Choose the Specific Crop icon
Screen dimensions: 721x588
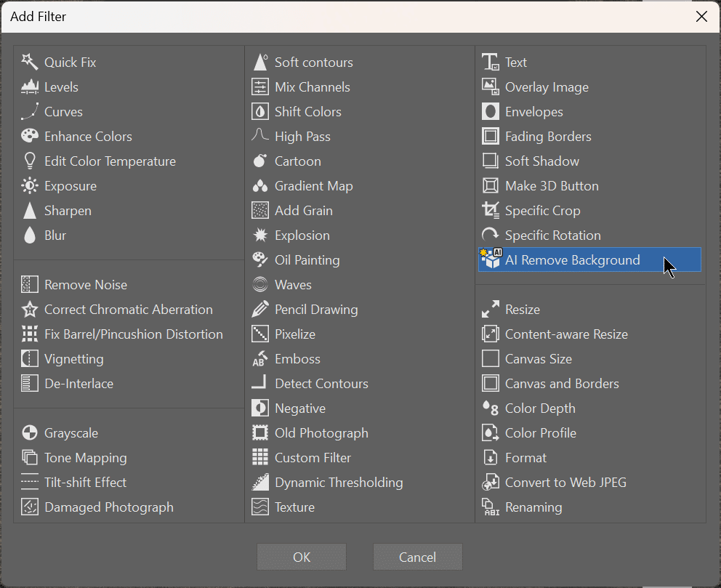point(491,210)
